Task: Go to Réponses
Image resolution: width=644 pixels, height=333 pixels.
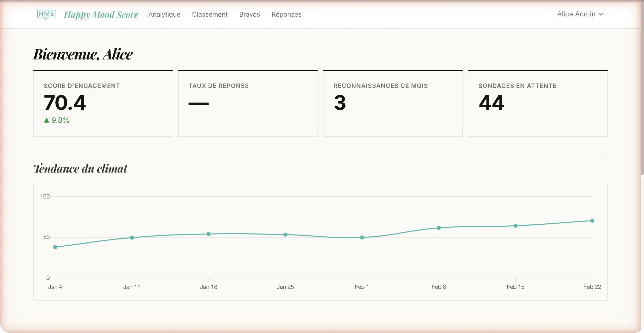Action: (x=286, y=14)
